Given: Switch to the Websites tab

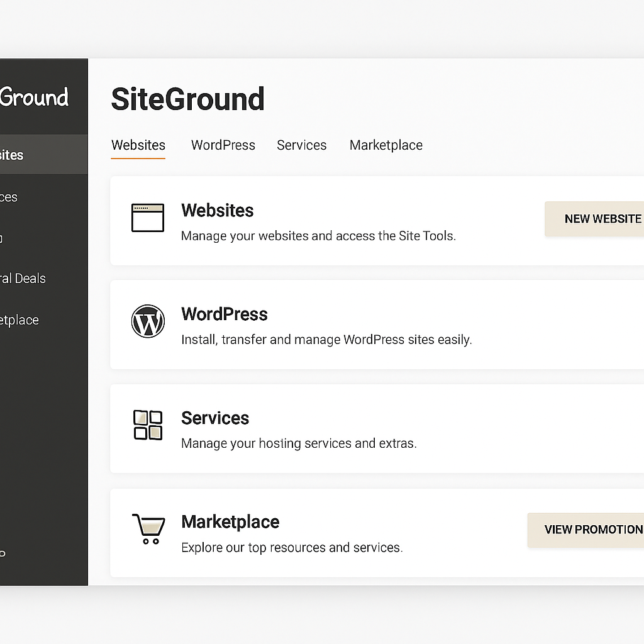Looking at the screenshot, I should click(138, 145).
